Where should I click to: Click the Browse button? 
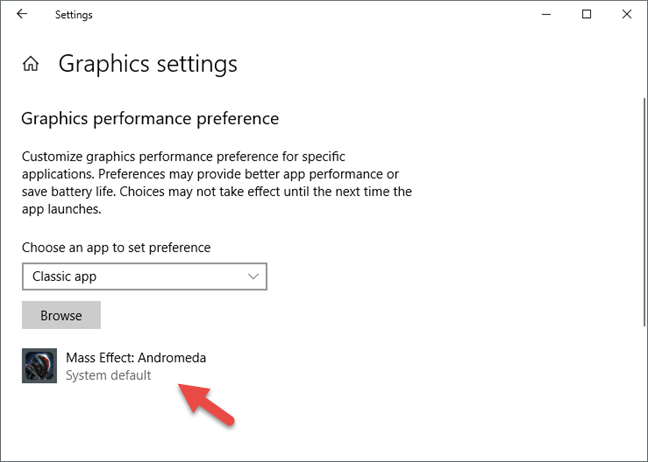(x=61, y=315)
